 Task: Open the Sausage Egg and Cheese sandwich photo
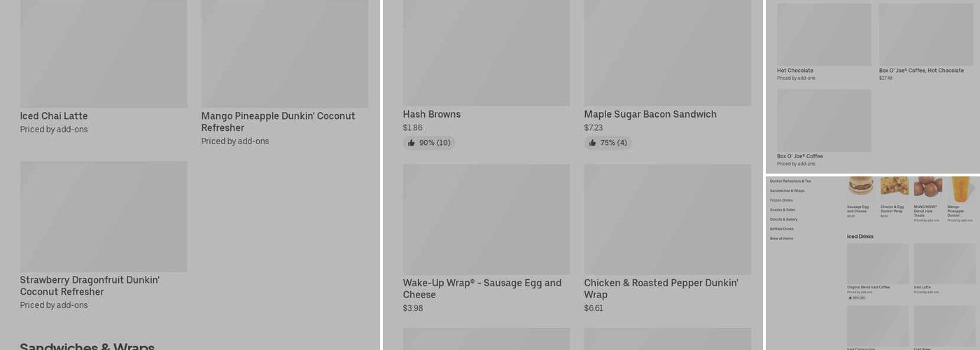tap(860, 185)
